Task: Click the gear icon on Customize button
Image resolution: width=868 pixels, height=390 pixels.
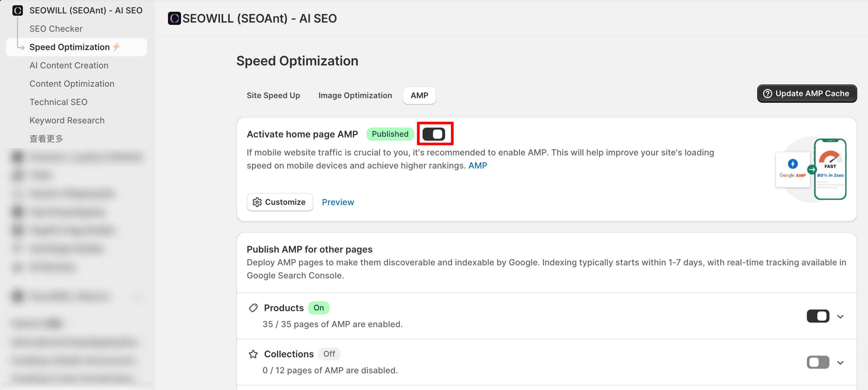Action: [257, 202]
